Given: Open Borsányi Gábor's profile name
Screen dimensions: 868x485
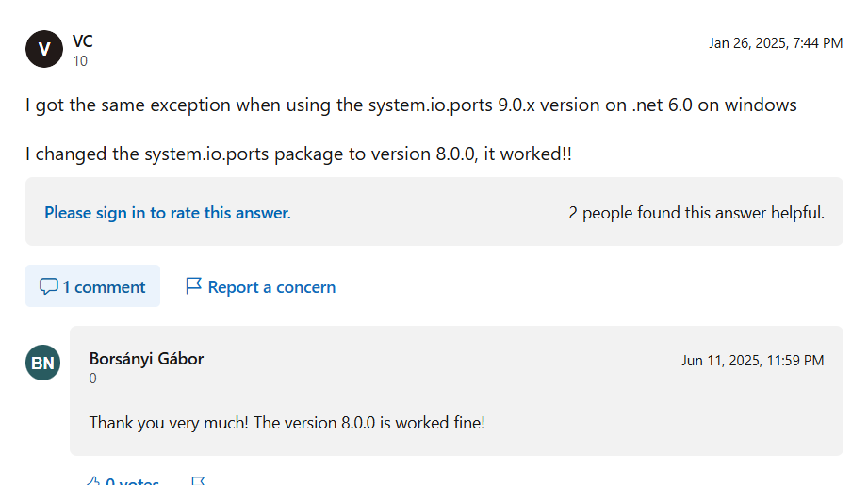Looking at the screenshot, I should click(146, 358).
